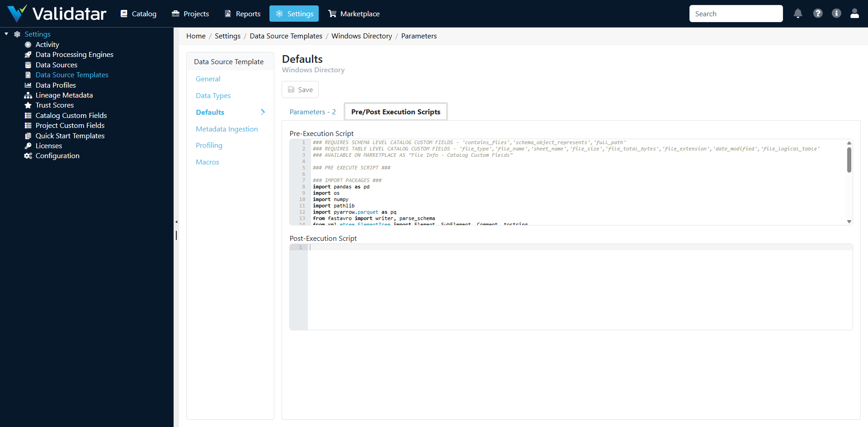Open notifications via the bell icon

pyautogui.click(x=797, y=14)
